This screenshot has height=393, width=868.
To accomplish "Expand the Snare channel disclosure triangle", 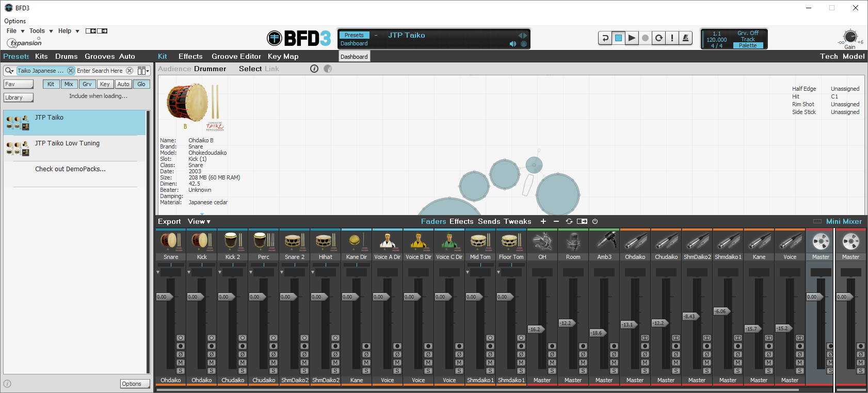I will tap(158, 272).
